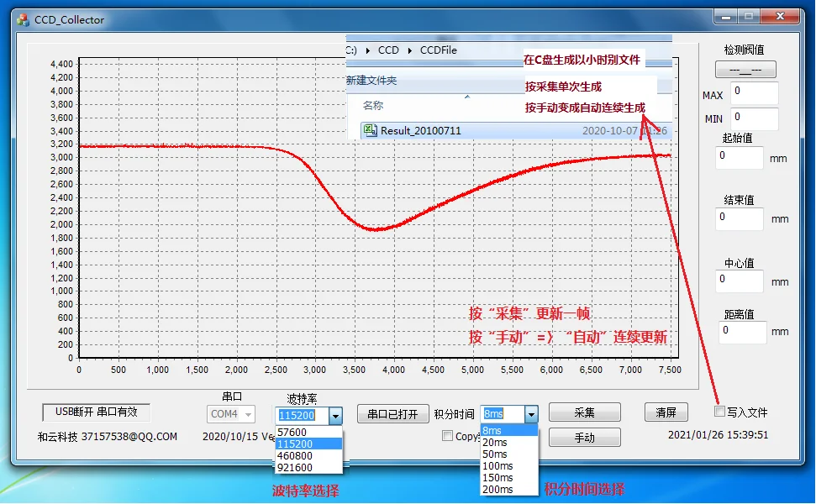Pick the 50ms integration time
This screenshot has width=816, height=504.
point(509,454)
